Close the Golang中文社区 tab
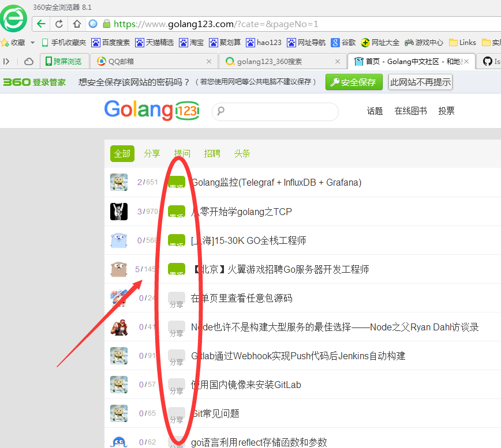The height and width of the screenshot is (448, 501). 466,61
